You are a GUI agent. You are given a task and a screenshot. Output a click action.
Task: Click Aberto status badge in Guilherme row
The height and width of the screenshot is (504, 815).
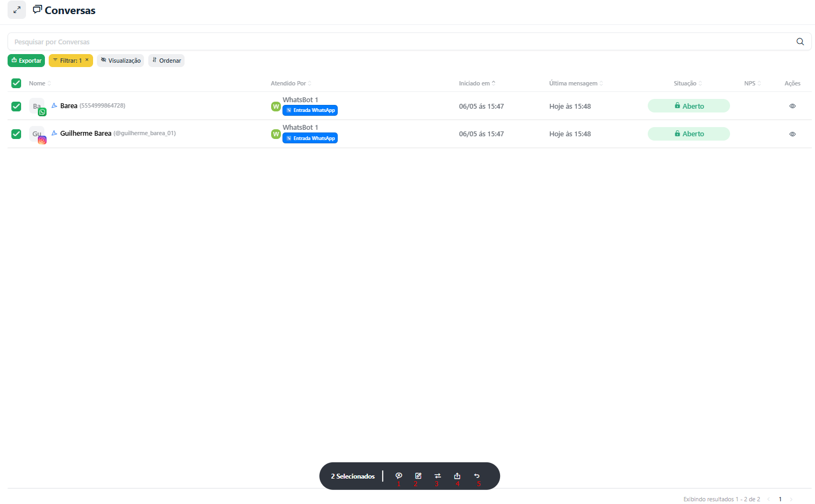point(689,134)
